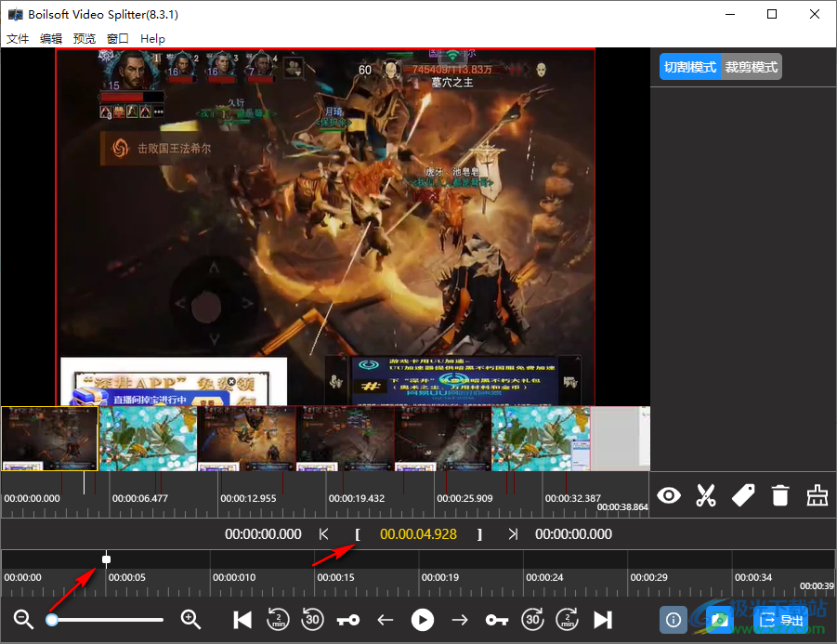
Task: Jump to next mark arrow icon
Action: (x=513, y=534)
